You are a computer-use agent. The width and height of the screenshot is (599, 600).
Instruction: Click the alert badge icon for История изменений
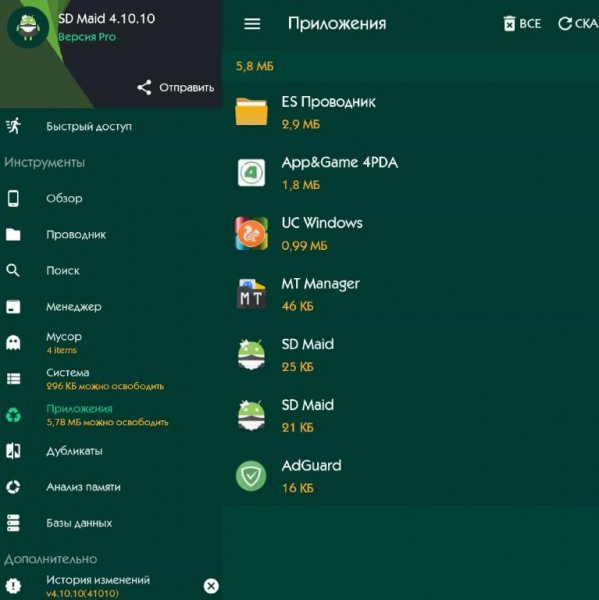point(13,585)
